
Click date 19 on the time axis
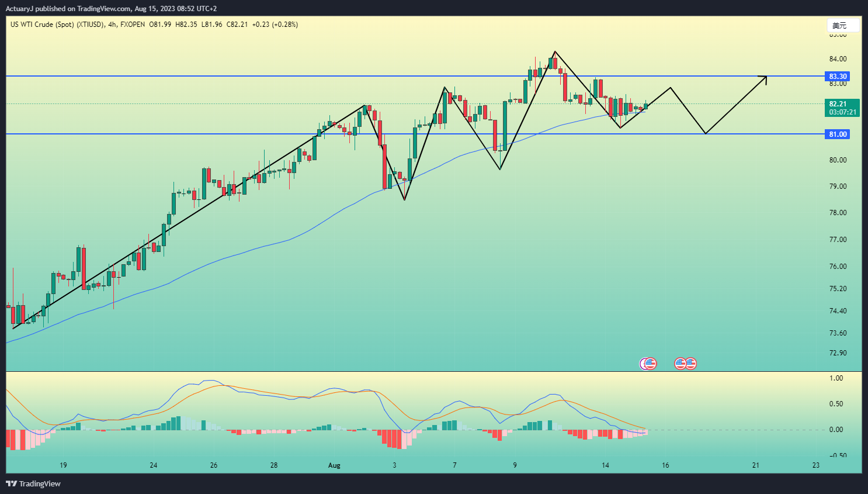pos(63,465)
